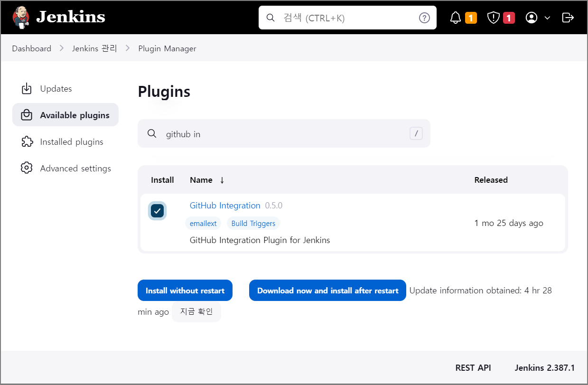Click the Build Triggers tag
This screenshot has width=588, height=385.
click(x=253, y=224)
